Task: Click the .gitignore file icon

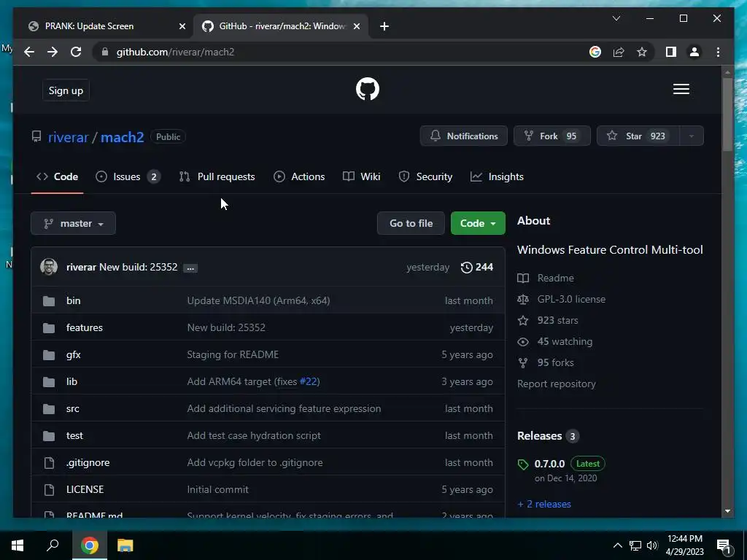Action: click(x=49, y=462)
